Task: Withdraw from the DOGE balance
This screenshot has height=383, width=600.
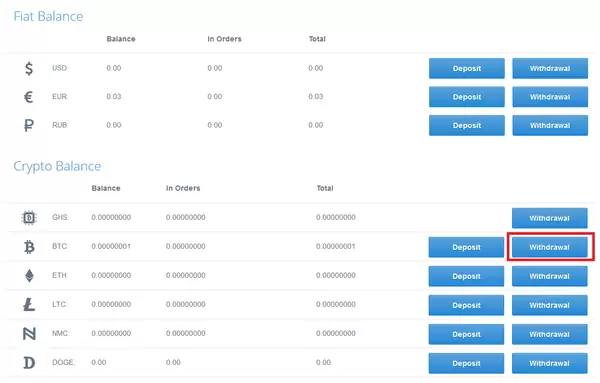Action: [x=549, y=363]
